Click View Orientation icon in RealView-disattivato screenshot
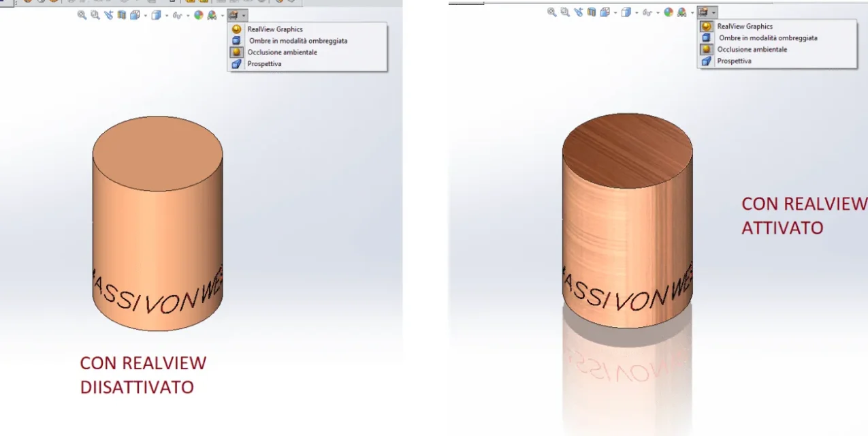Screen dimensions: 868x436 tap(135, 15)
